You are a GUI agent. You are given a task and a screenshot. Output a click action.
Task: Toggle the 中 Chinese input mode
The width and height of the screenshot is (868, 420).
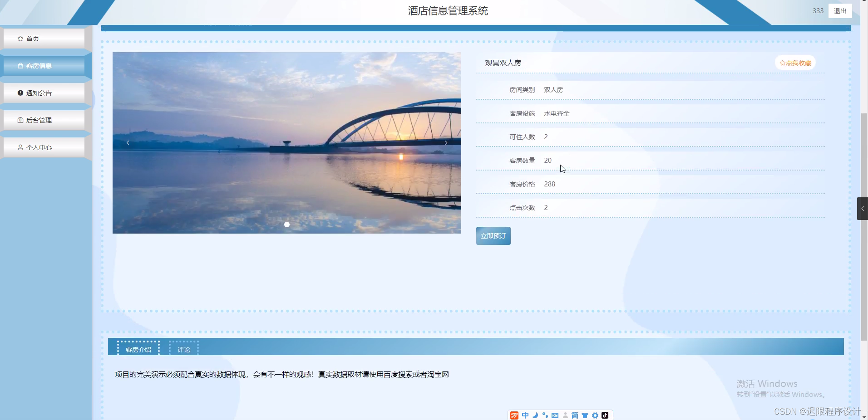tap(525, 415)
